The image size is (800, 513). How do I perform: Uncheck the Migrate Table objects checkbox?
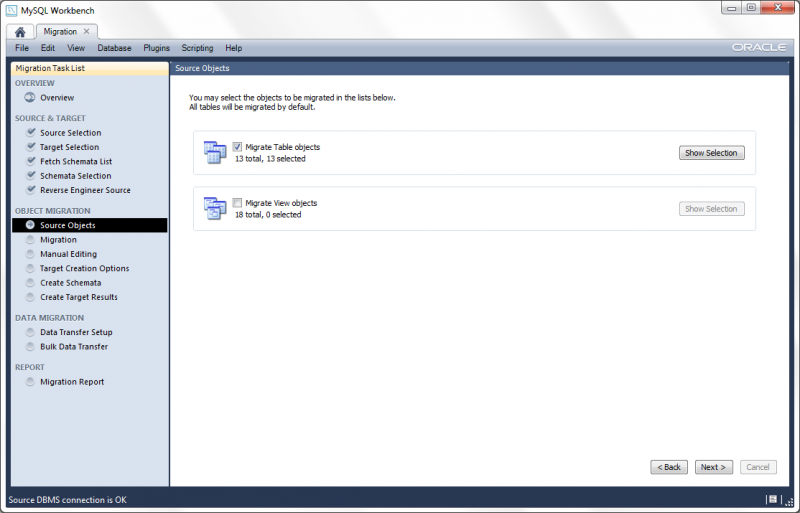pyautogui.click(x=238, y=147)
